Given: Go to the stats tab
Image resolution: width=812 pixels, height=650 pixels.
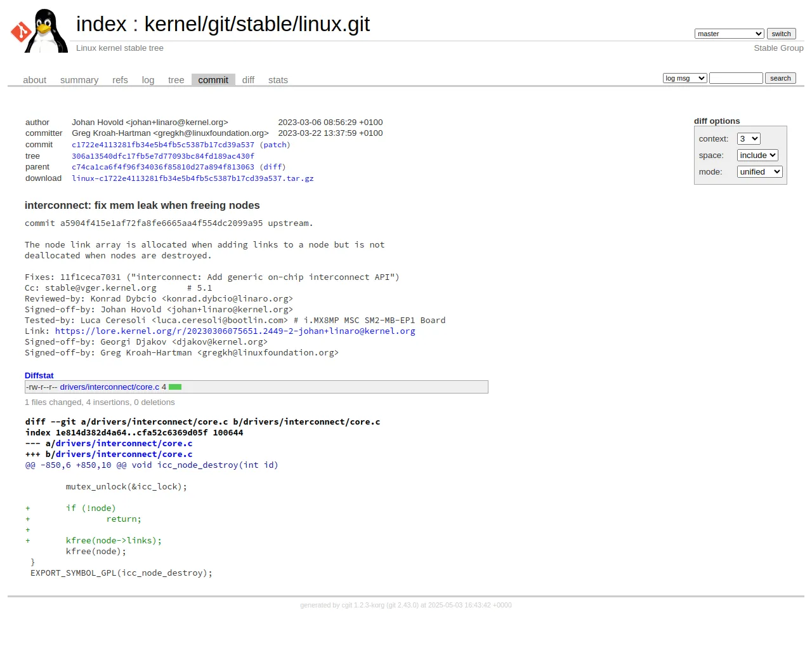Looking at the screenshot, I should (278, 80).
